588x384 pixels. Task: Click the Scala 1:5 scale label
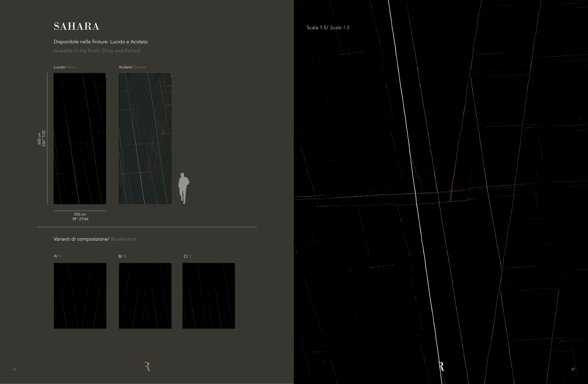pos(328,28)
